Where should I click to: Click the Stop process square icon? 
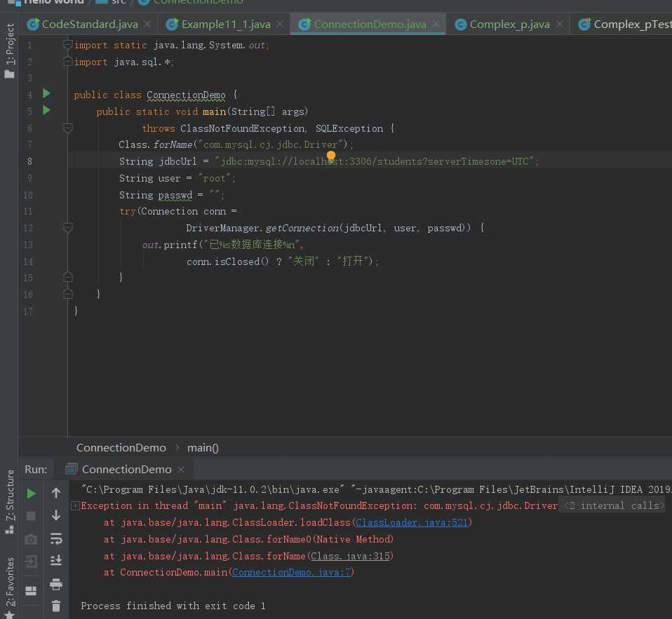click(x=31, y=516)
